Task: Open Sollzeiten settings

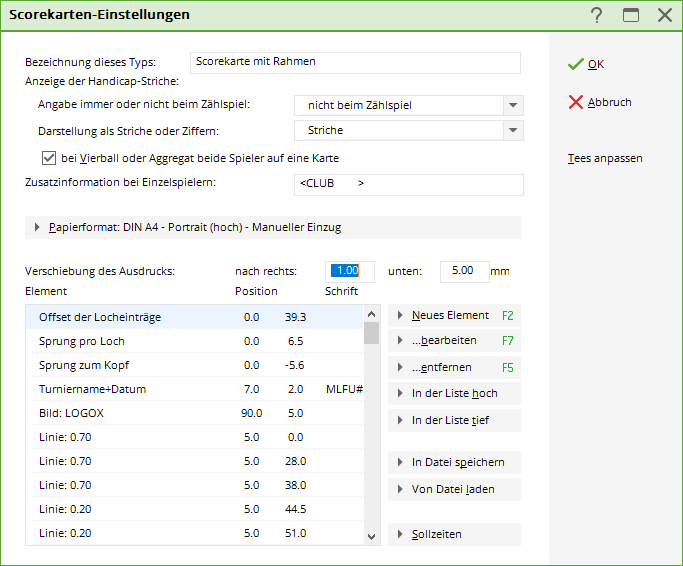Action: point(453,534)
